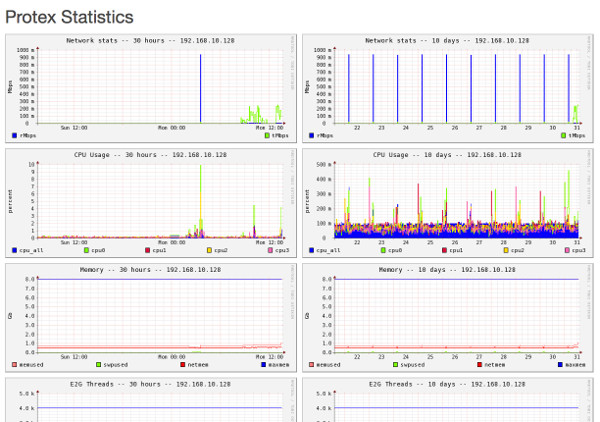Open the Network stats 30 hours graph

click(151, 88)
